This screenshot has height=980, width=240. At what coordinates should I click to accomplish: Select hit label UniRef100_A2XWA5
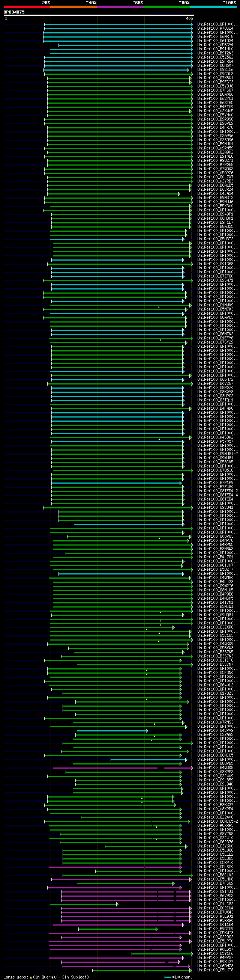point(215,111)
